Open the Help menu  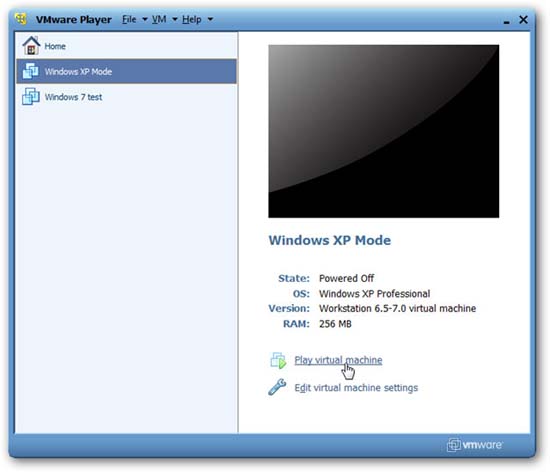pos(192,19)
